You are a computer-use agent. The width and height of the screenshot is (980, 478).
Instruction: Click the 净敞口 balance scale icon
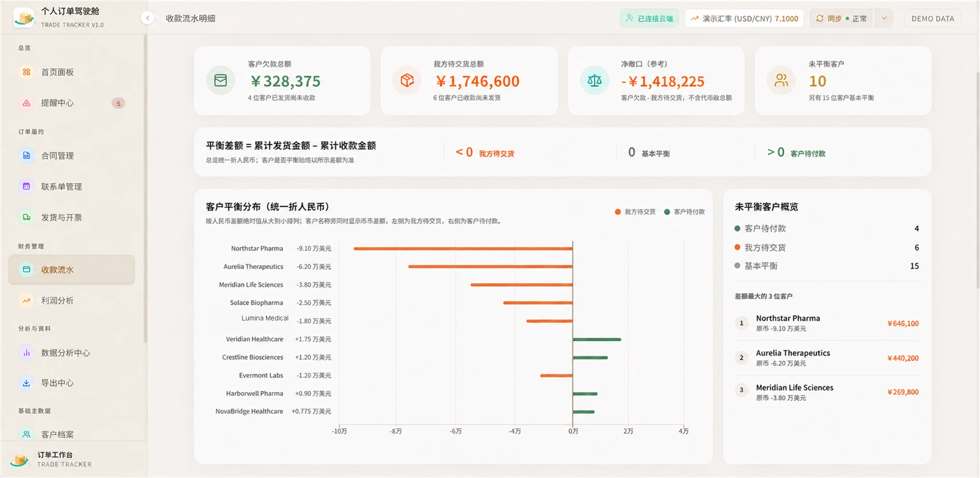[x=594, y=80]
